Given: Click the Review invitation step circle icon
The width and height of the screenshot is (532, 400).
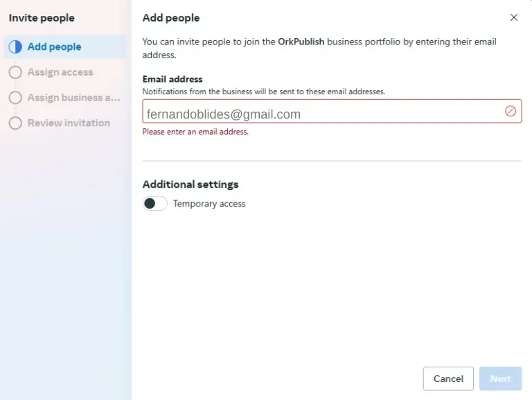Looking at the screenshot, I should [x=15, y=123].
